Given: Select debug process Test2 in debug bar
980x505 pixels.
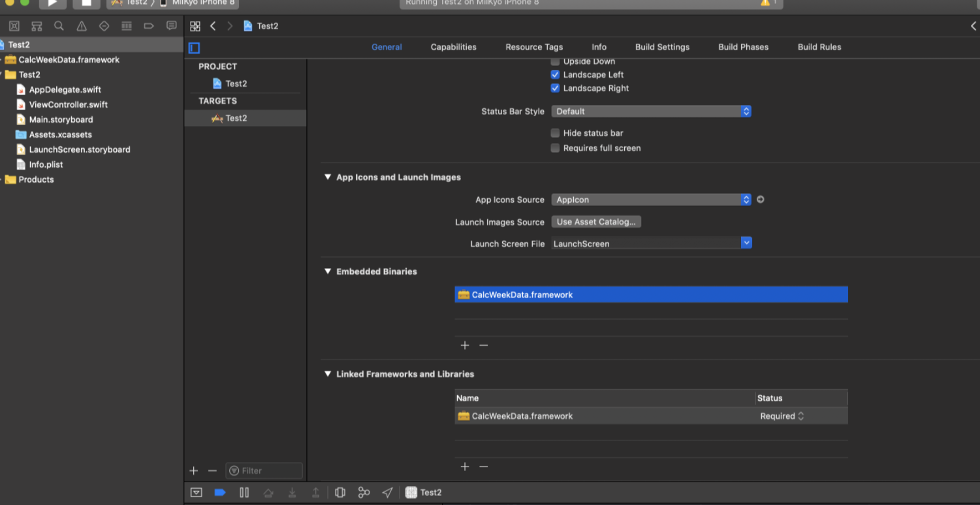Looking at the screenshot, I should point(424,493).
